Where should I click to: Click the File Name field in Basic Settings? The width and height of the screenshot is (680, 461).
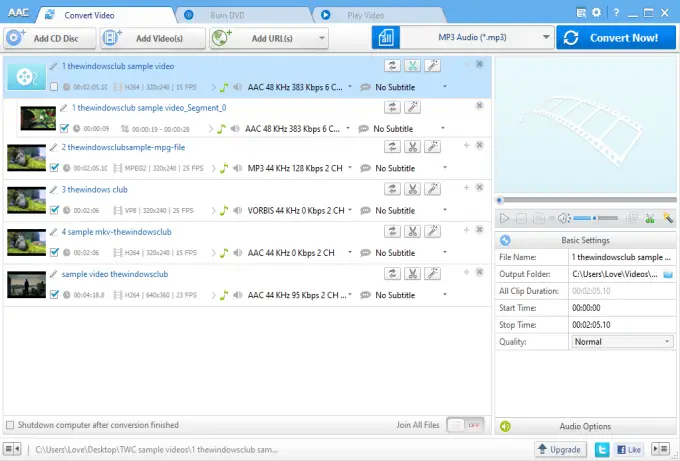tap(622, 257)
